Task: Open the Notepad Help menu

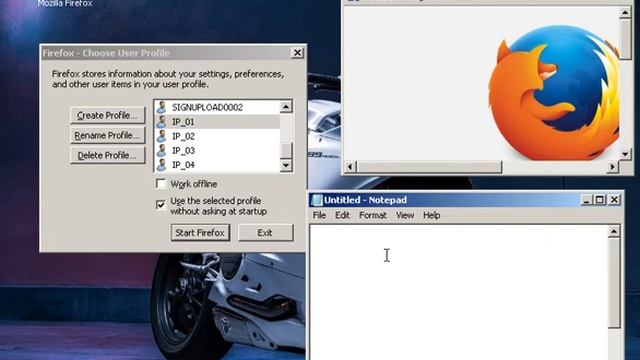Action: pyautogui.click(x=431, y=215)
